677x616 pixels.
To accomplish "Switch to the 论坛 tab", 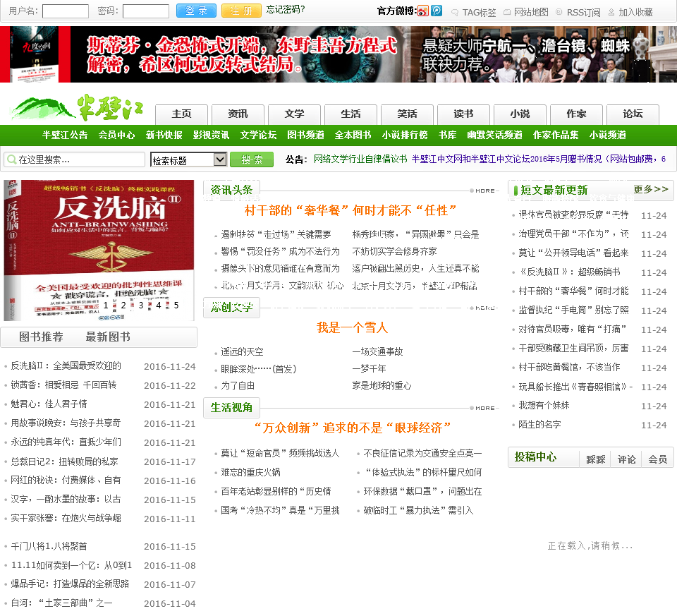I will click(633, 114).
